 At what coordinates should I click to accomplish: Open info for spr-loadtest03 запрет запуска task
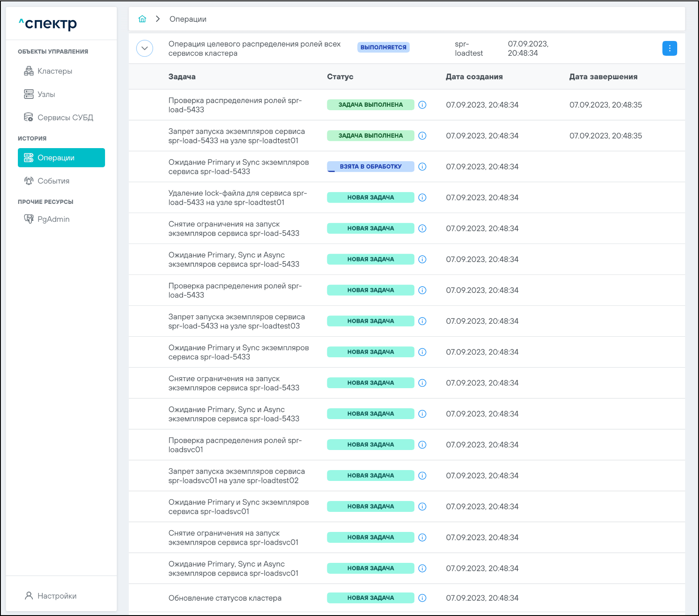pyautogui.click(x=422, y=321)
